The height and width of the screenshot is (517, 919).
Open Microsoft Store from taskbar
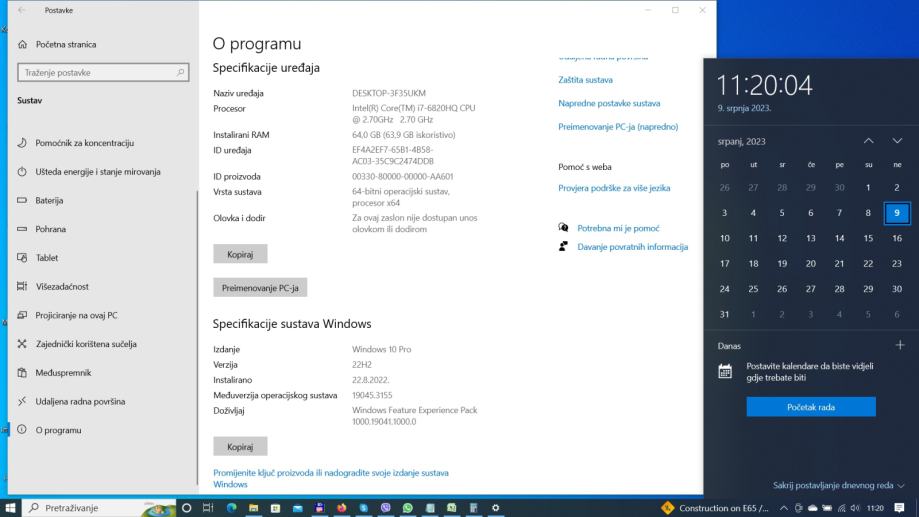coord(275,508)
